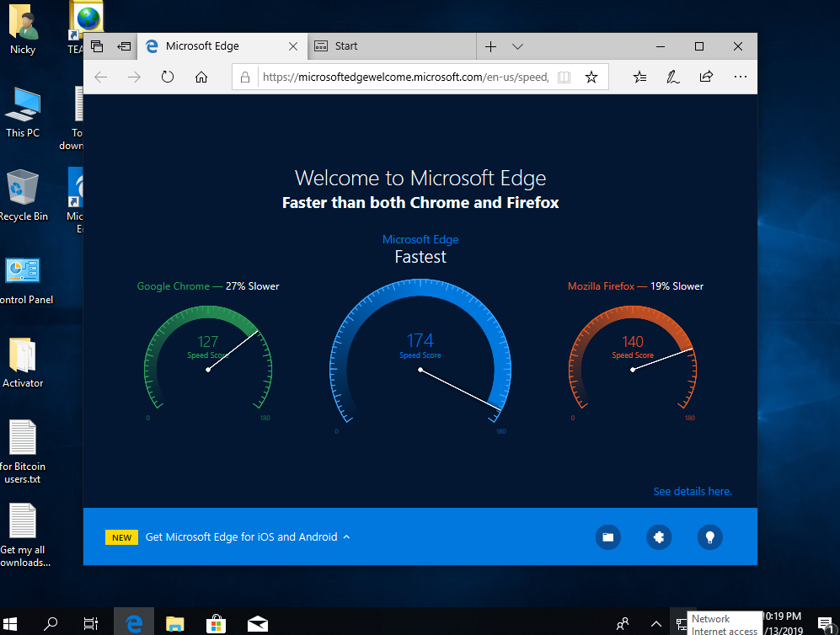Expand Get Microsoft Edge for iOS and Android

point(248,537)
